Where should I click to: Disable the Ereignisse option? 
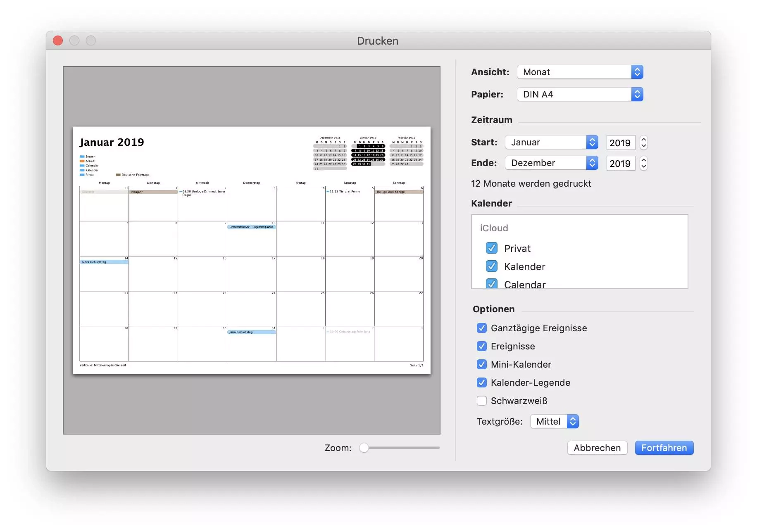(x=482, y=346)
